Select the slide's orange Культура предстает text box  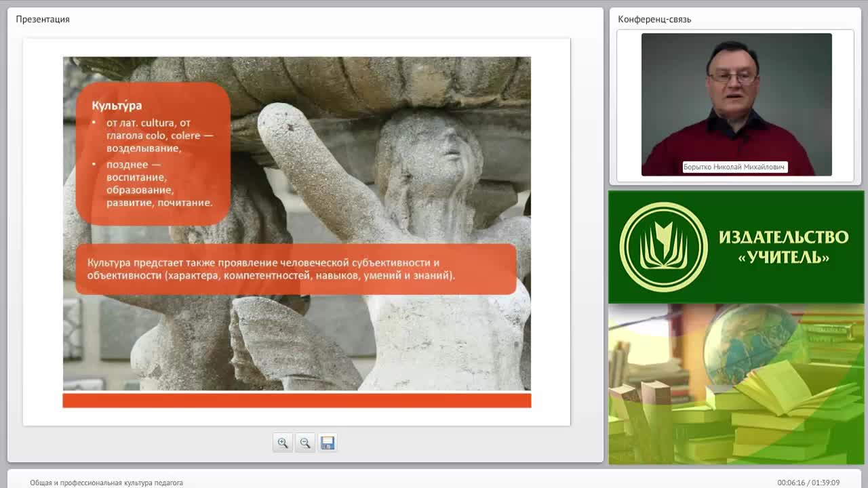pyautogui.click(x=296, y=269)
